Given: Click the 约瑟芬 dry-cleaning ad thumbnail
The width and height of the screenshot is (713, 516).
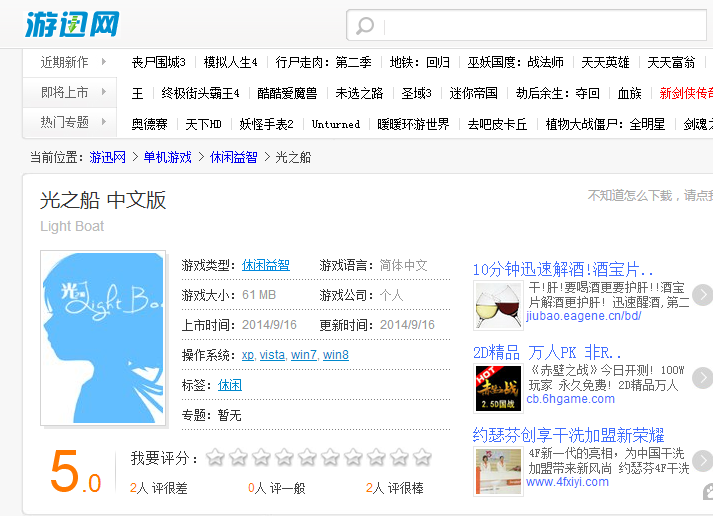Looking at the screenshot, I should point(498,471).
